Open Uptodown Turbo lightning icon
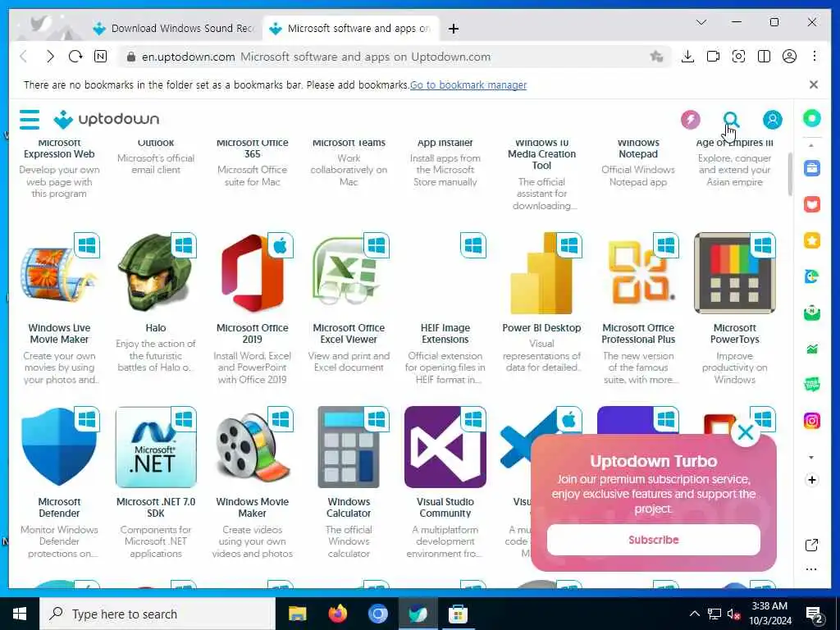The image size is (840, 630). point(691,119)
